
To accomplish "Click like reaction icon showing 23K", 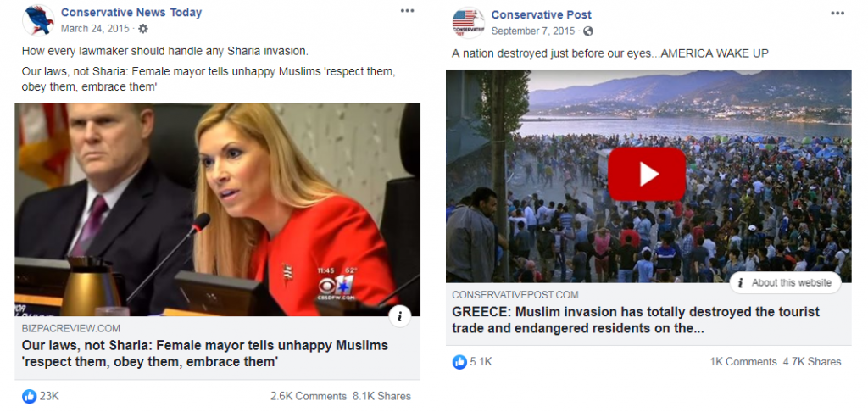I will (30, 396).
